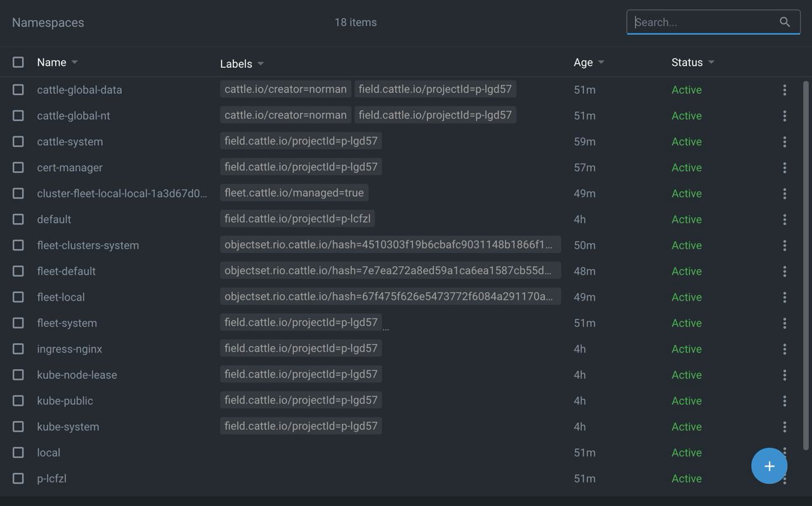Click the 59m age value

pyautogui.click(x=584, y=142)
